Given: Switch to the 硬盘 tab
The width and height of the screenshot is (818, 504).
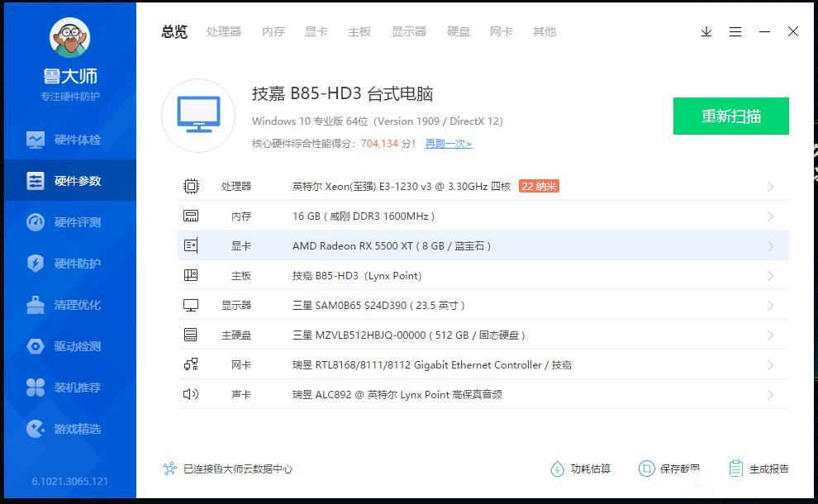Looking at the screenshot, I should tap(458, 32).
